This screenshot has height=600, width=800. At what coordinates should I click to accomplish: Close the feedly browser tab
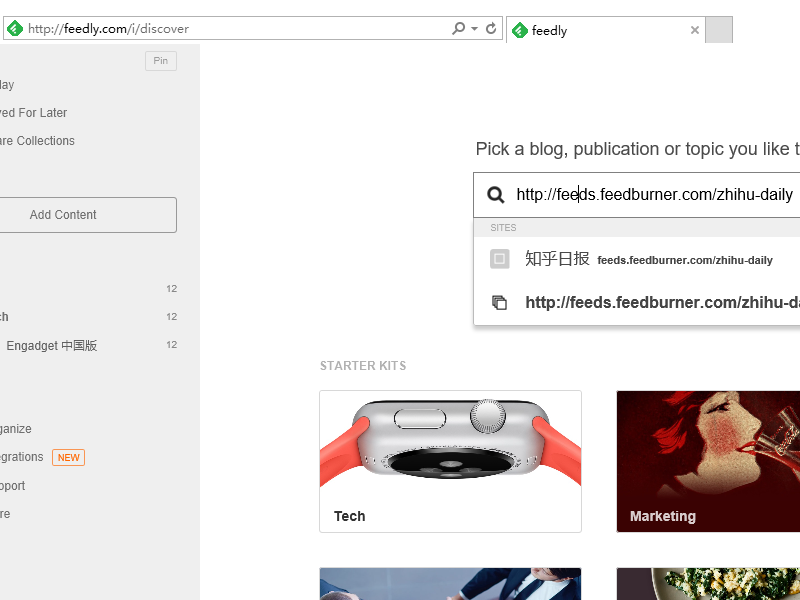click(x=695, y=30)
